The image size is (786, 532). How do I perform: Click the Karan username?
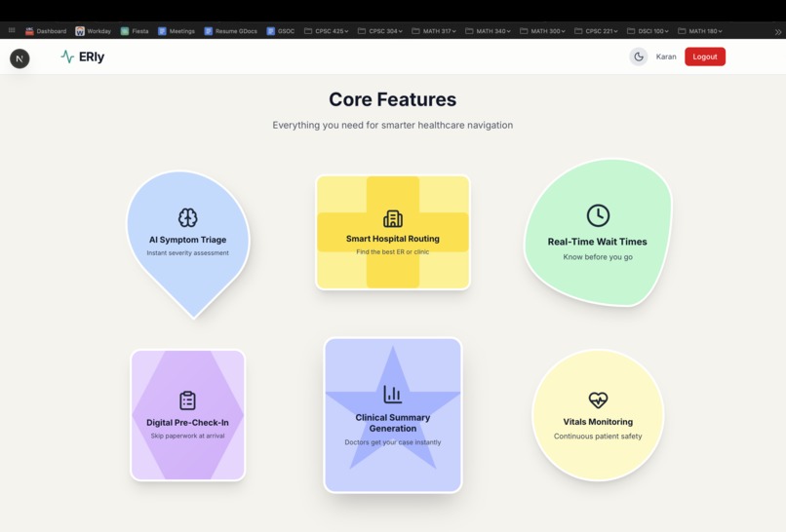666,57
